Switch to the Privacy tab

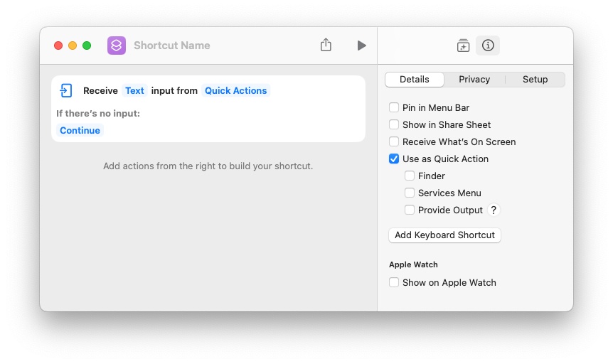click(474, 80)
